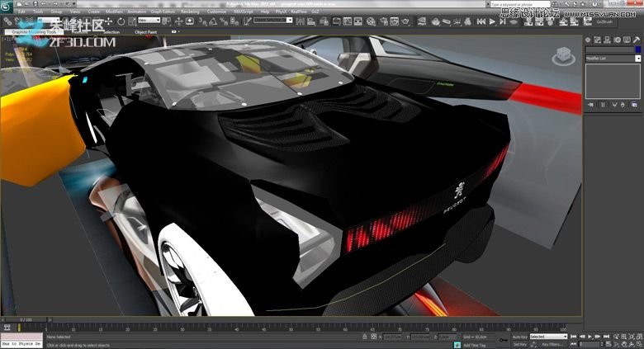Click the Select and Move tool
The height and width of the screenshot is (349, 644).
(x=108, y=21)
